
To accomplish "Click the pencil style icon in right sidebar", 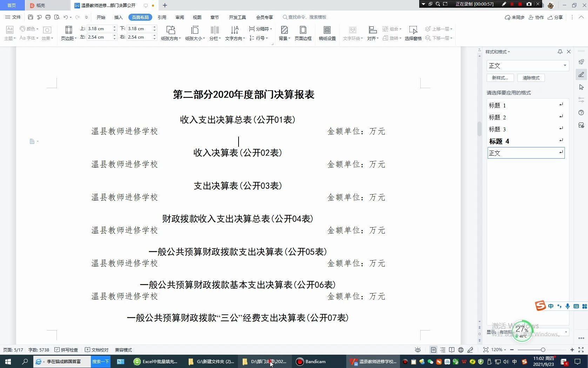I will [x=581, y=74].
